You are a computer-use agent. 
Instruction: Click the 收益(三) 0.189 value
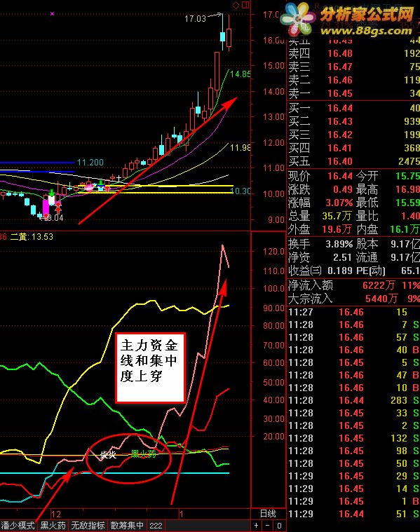(x=340, y=271)
